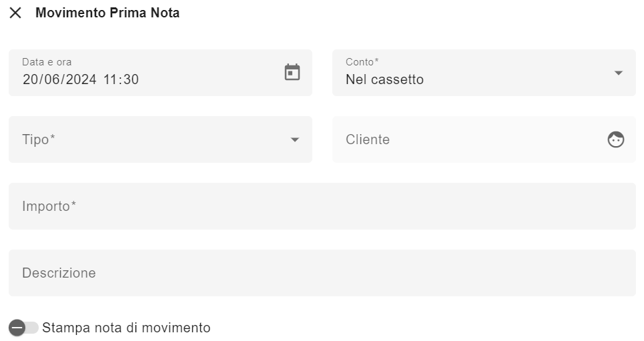644x341 pixels.
Task: Click the Stampa nota di movimento label
Action: point(126,328)
